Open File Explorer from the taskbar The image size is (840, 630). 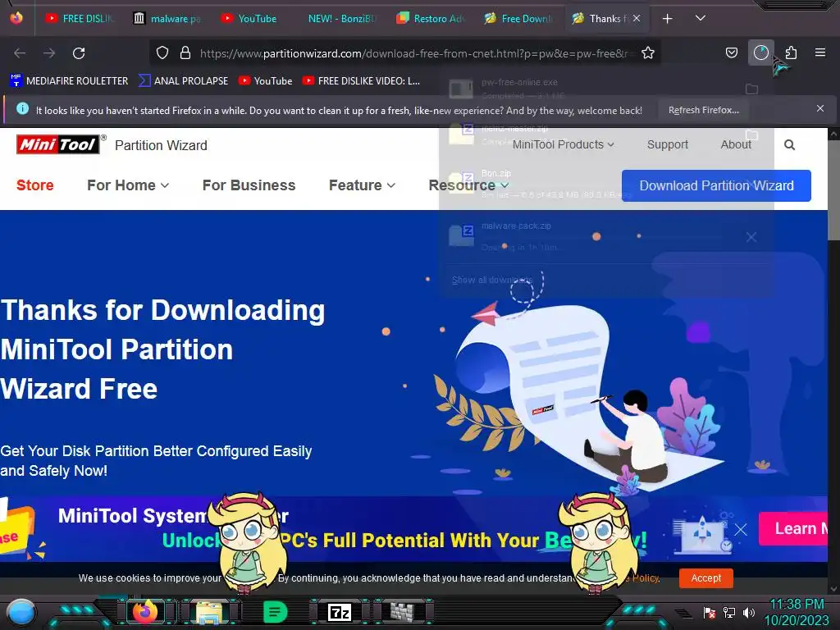(209, 612)
